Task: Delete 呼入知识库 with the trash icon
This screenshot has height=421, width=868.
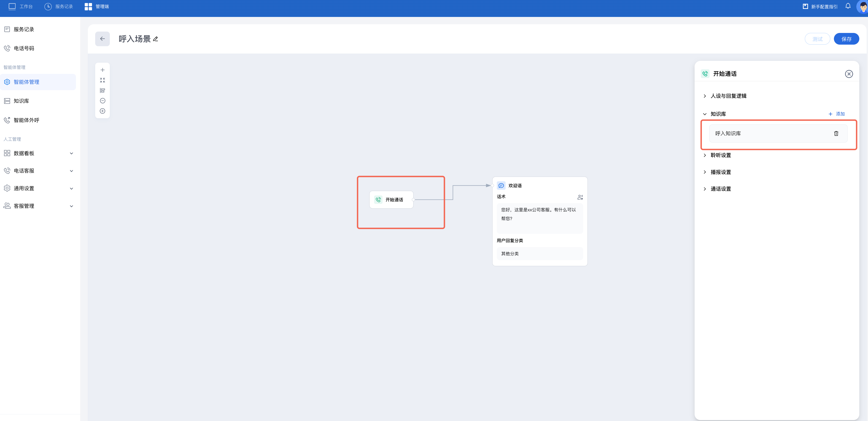Action: pyautogui.click(x=836, y=133)
